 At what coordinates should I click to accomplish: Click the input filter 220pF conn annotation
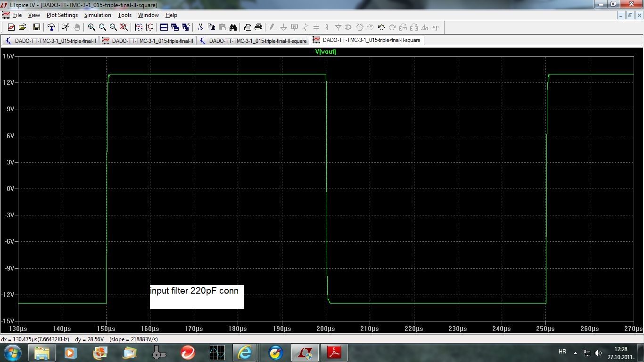pyautogui.click(x=197, y=296)
